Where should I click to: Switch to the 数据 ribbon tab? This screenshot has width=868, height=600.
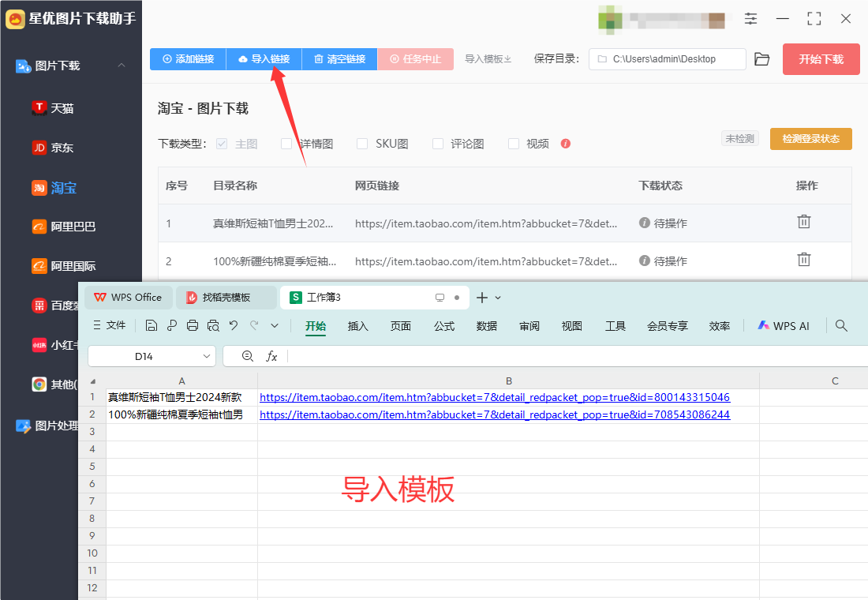pyautogui.click(x=487, y=326)
